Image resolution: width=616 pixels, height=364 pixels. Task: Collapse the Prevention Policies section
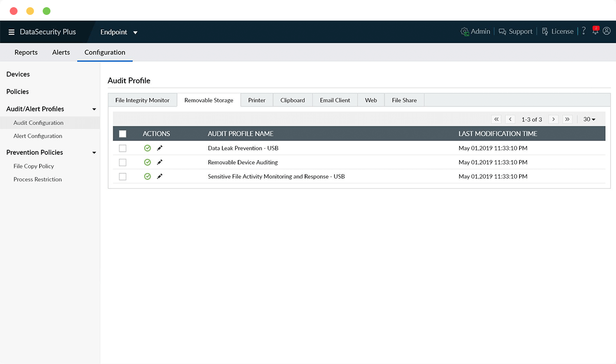94,152
